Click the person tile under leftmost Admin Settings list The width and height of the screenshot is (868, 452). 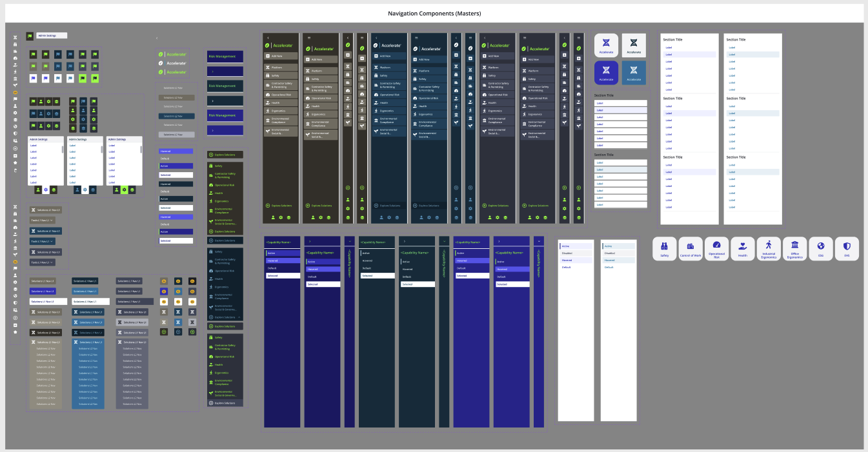coord(37,190)
